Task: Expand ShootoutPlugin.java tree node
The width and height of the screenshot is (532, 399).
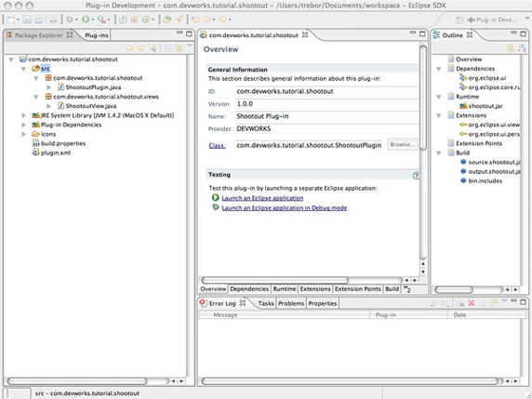Action: point(48,87)
